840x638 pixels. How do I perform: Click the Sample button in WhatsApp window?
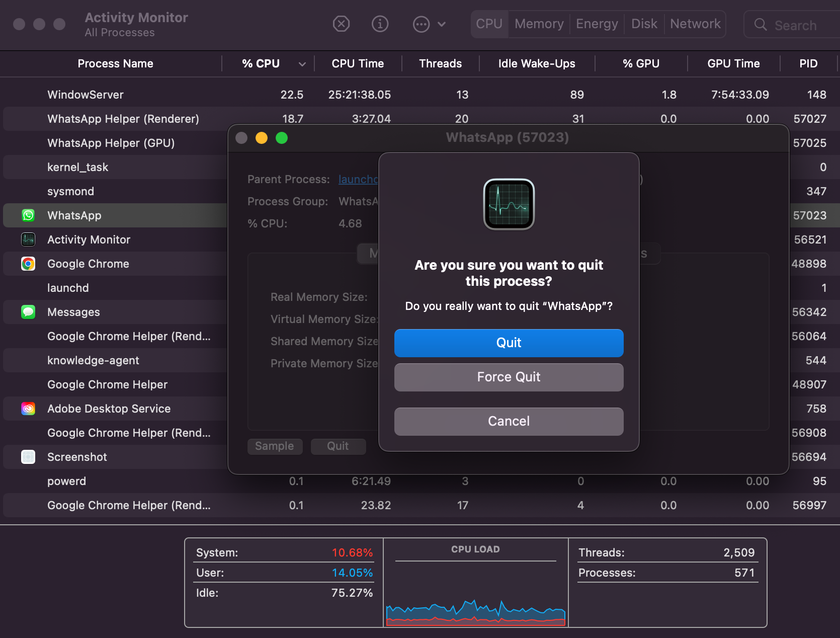pos(275,446)
